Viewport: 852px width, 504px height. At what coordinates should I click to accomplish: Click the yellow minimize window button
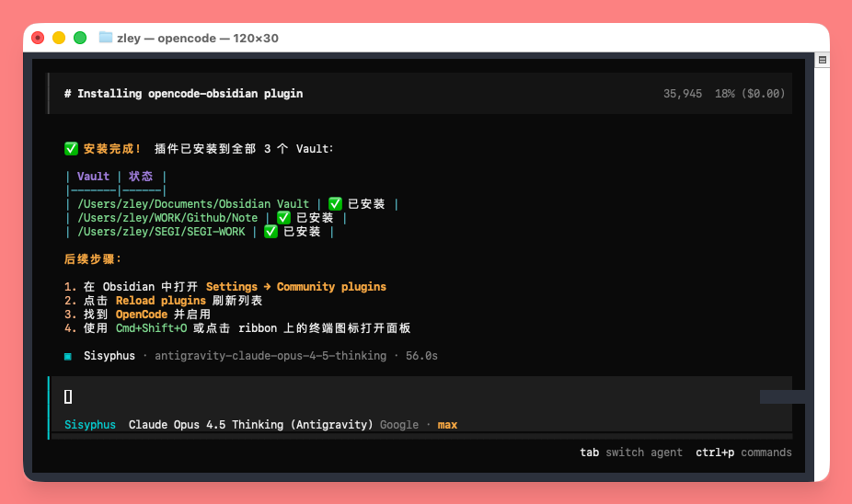[59, 38]
